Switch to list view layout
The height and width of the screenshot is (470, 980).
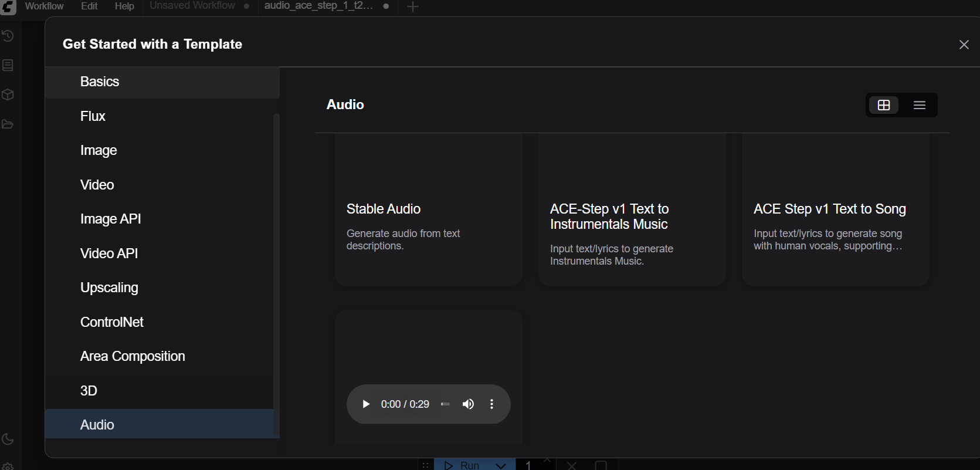(919, 105)
